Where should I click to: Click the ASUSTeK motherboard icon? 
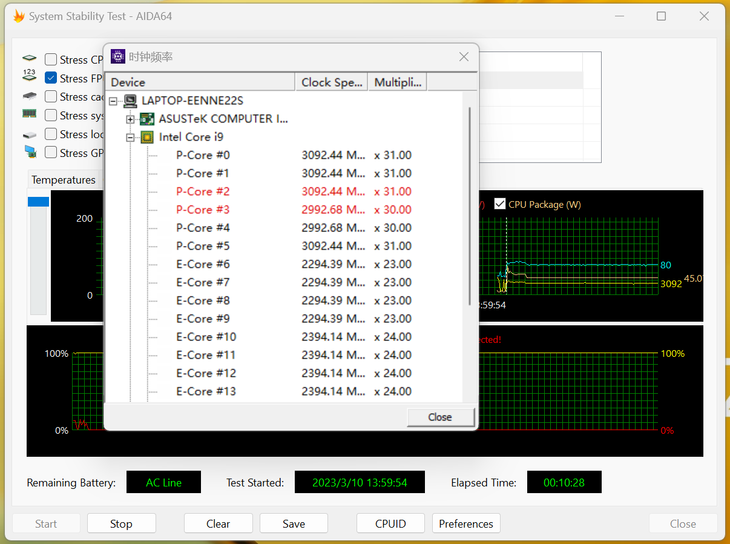click(147, 119)
